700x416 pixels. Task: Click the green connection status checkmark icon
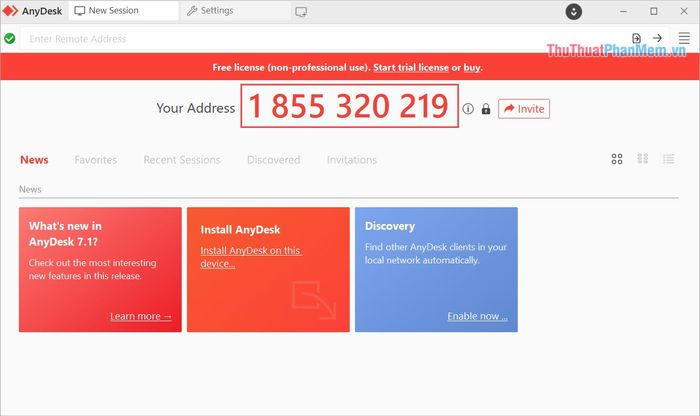coord(10,39)
